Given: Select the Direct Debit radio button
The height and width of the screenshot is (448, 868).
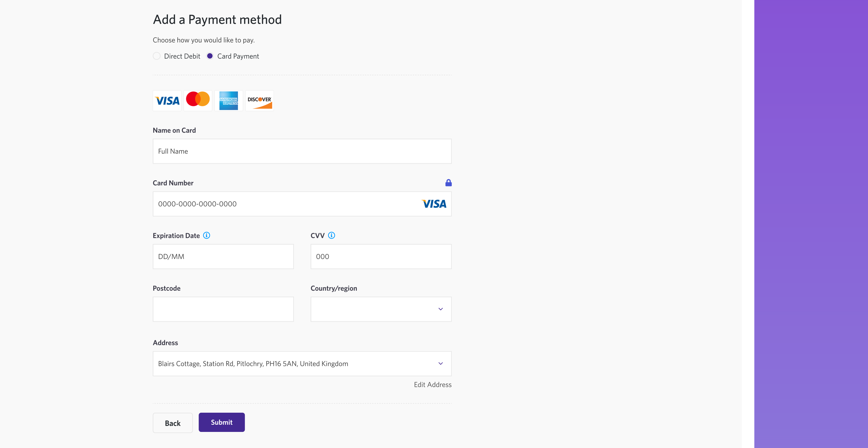Looking at the screenshot, I should pyautogui.click(x=157, y=56).
